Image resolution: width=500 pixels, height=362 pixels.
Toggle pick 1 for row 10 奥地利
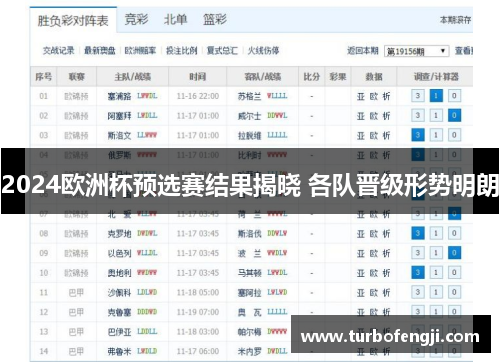(436, 273)
